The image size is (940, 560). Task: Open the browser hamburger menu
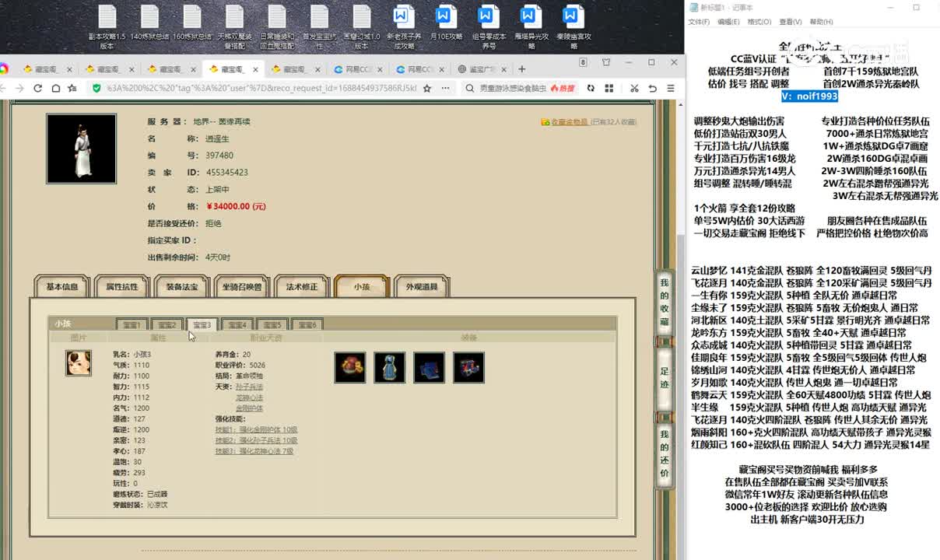[670, 89]
